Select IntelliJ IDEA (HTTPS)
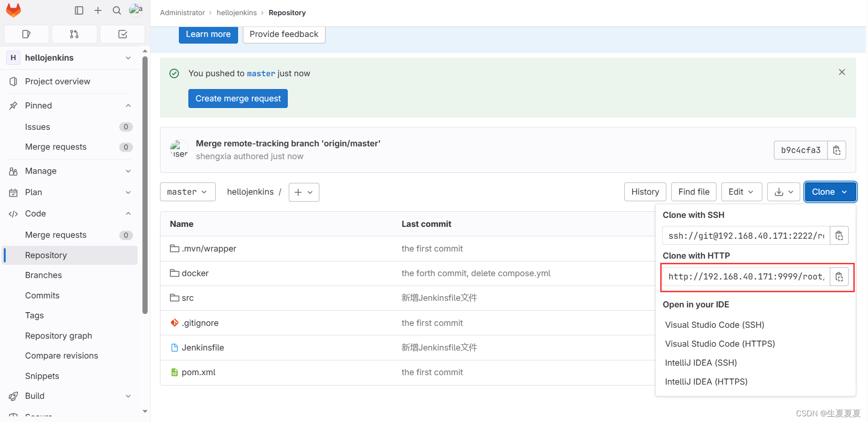 click(x=706, y=382)
